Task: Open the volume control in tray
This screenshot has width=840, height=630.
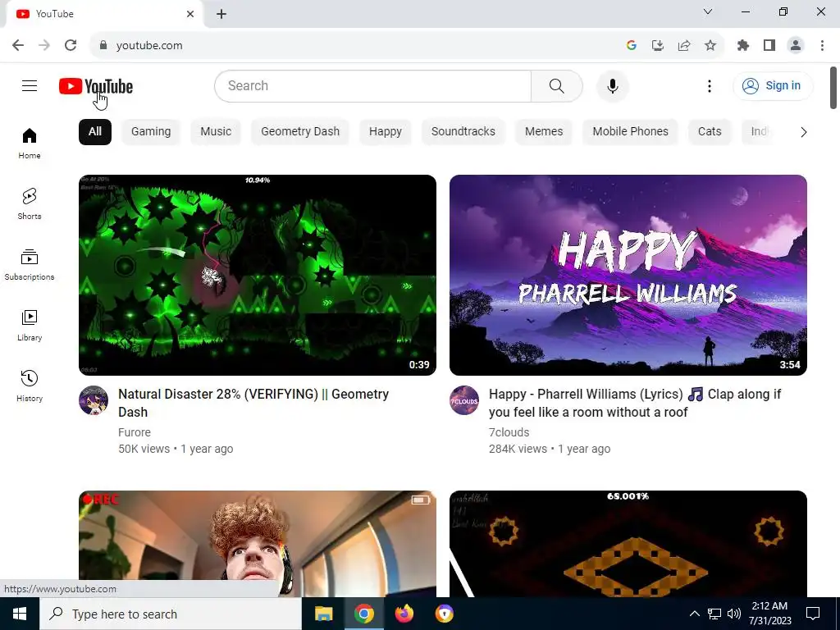Action: [734, 614]
